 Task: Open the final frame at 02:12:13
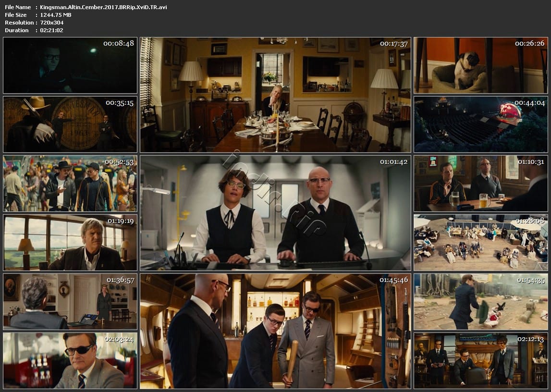(x=481, y=360)
